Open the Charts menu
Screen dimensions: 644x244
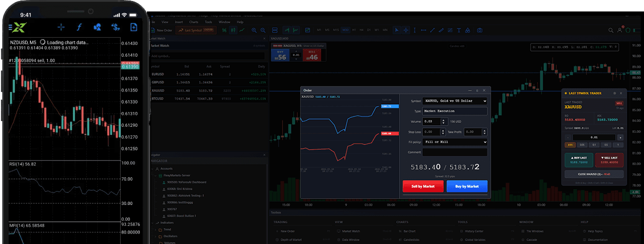pos(194,22)
